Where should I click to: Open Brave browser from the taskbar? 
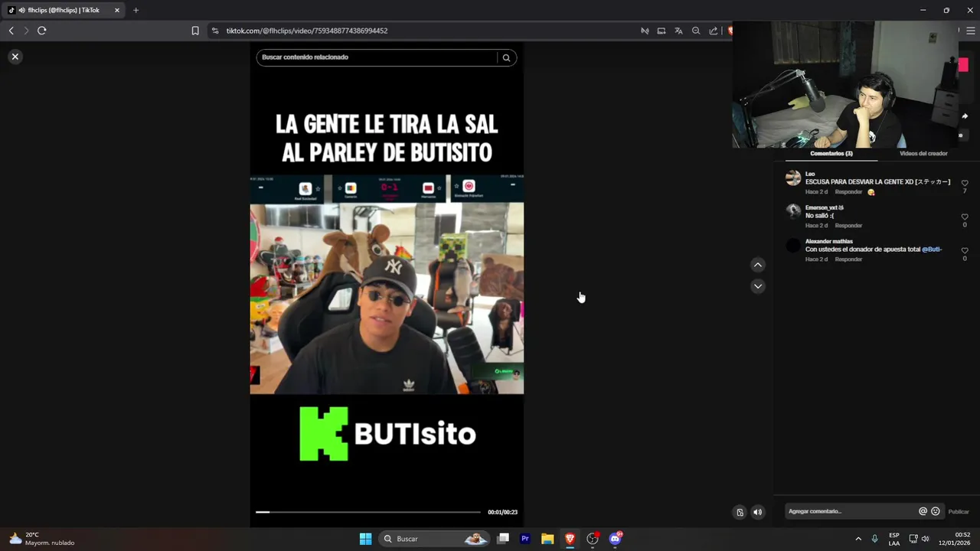(570, 539)
